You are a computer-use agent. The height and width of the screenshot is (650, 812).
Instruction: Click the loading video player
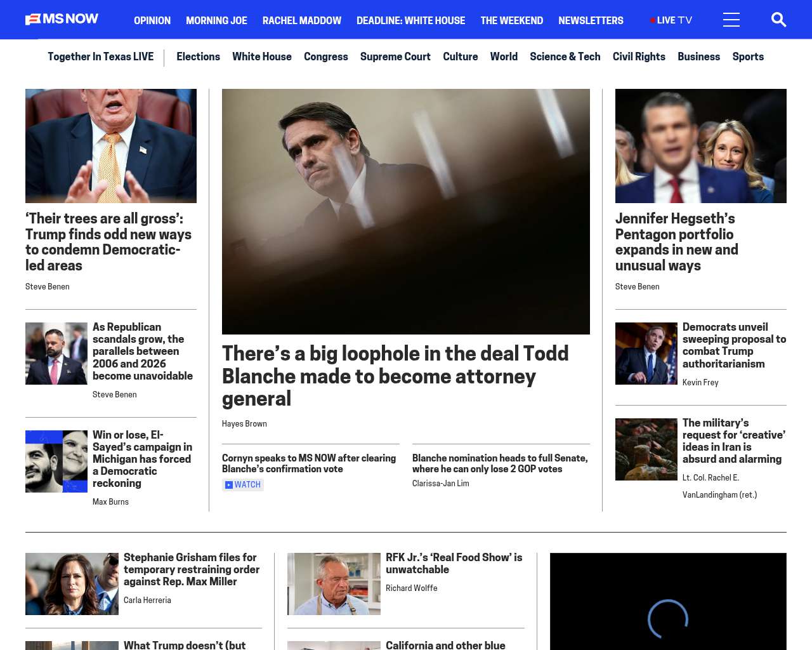coord(668,601)
